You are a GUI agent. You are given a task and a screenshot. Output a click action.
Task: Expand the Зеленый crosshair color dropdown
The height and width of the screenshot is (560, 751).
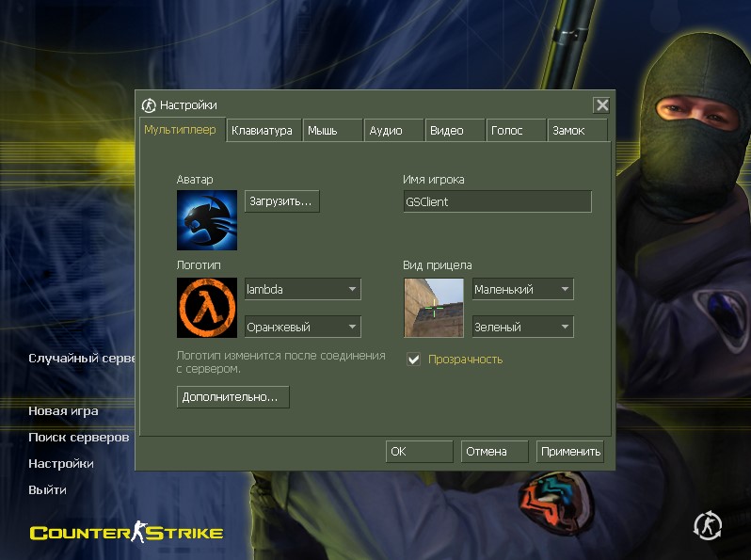(522, 328)
